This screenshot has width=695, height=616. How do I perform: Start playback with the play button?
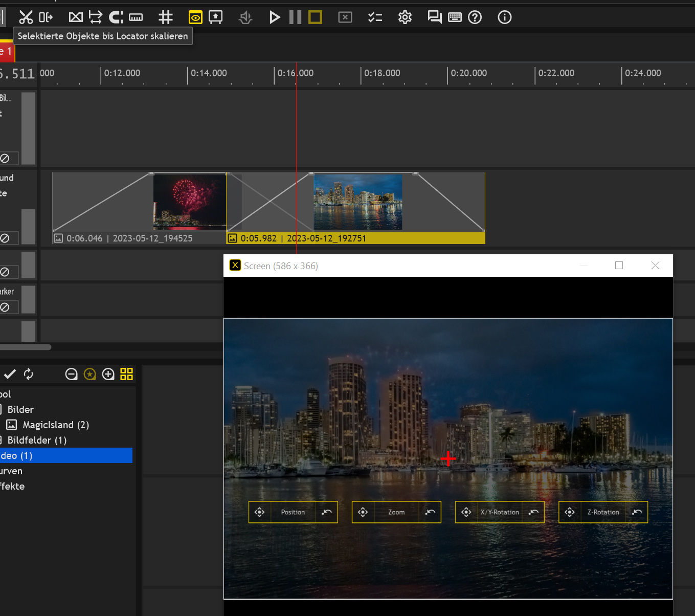tap(275, 17)
